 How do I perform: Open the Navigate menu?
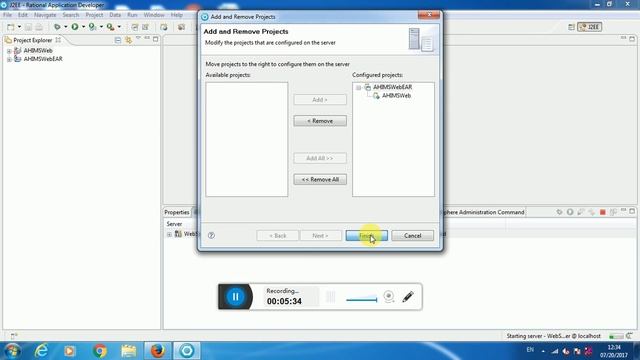(45, 15)
